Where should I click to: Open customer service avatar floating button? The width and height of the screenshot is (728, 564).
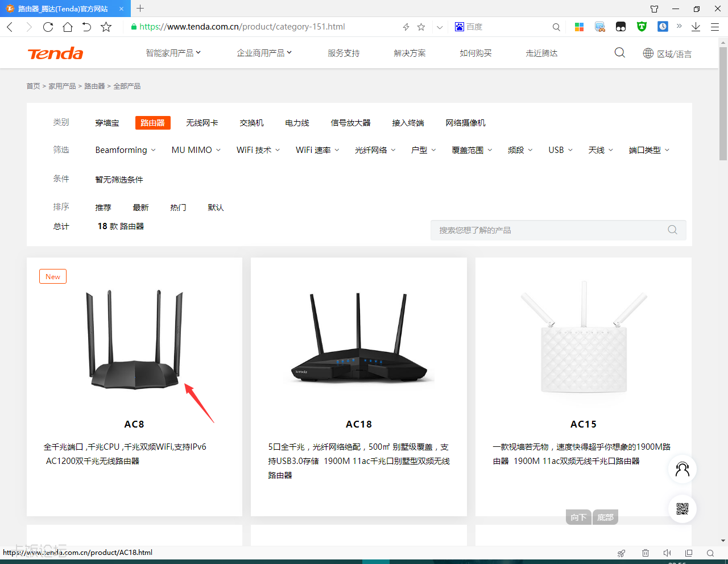click(x=682, y=469)
